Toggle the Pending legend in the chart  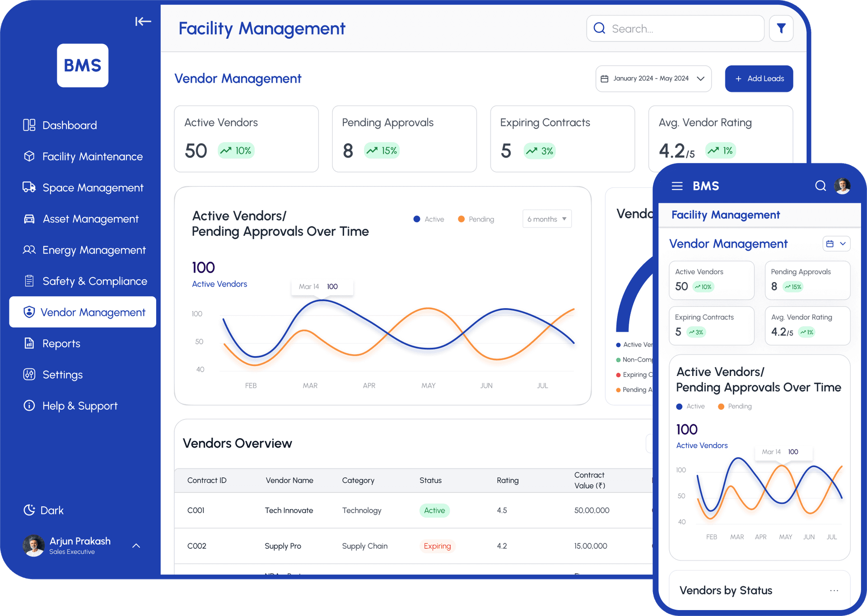tap(475, 219)
